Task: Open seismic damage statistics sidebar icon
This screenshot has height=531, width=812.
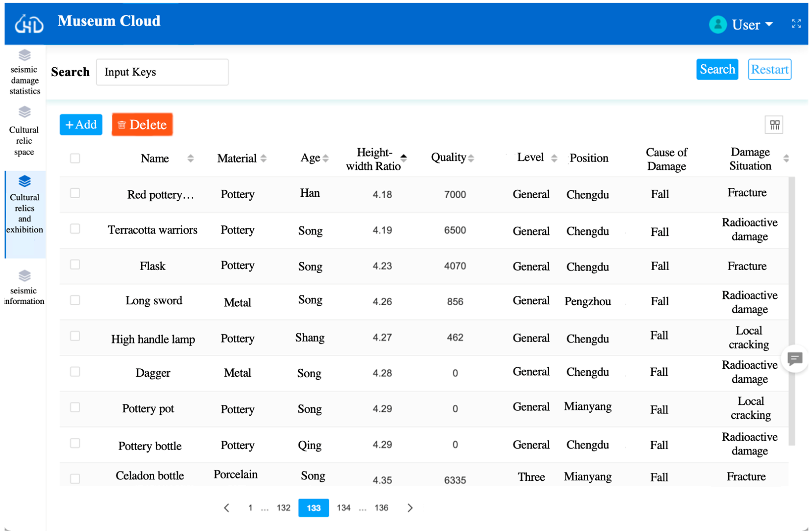Action: point(25,55)
